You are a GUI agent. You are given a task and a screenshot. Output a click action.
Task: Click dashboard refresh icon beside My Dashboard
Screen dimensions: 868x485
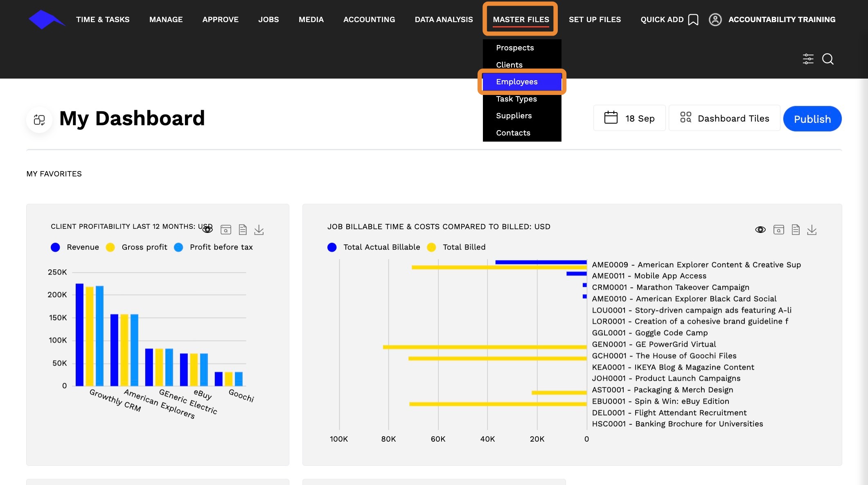coord(39,120)
